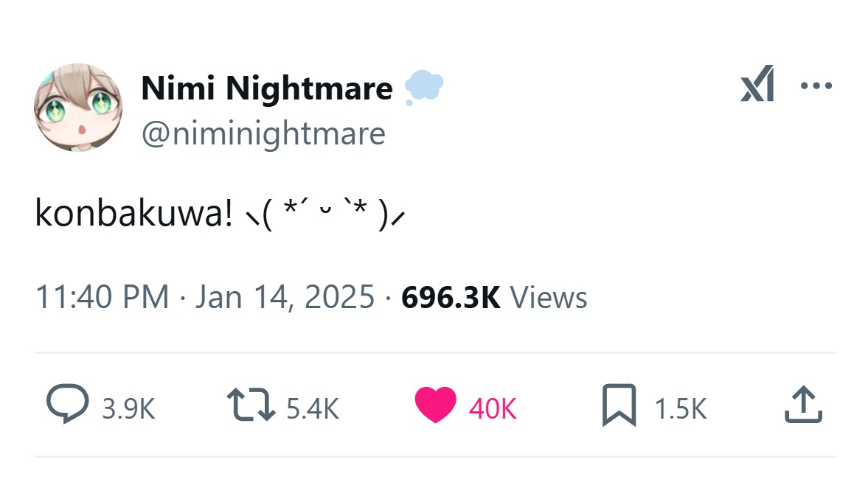Click the 696.3K view count number
868x485 pixels.
pyautogui.click(x=451, y=297)
